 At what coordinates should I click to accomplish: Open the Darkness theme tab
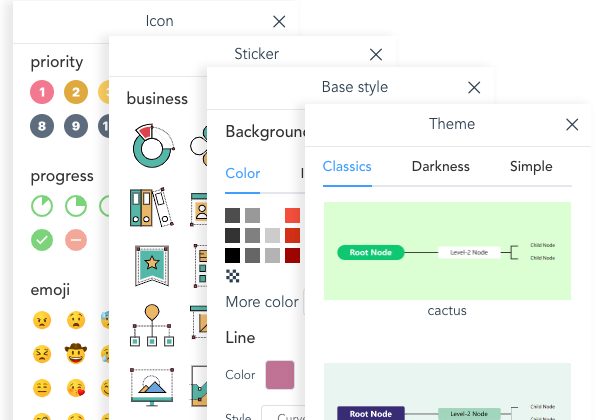click(x=440, y=167)
